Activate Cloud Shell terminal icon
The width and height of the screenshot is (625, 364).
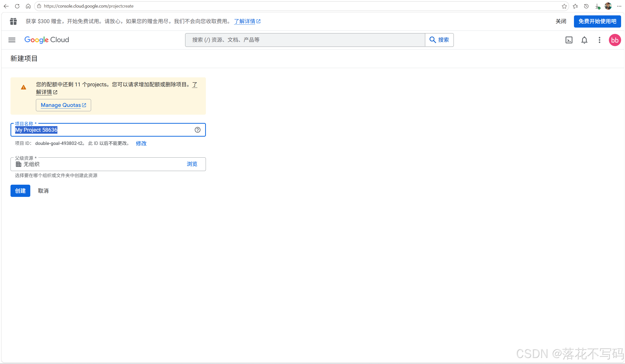(569, 40)
